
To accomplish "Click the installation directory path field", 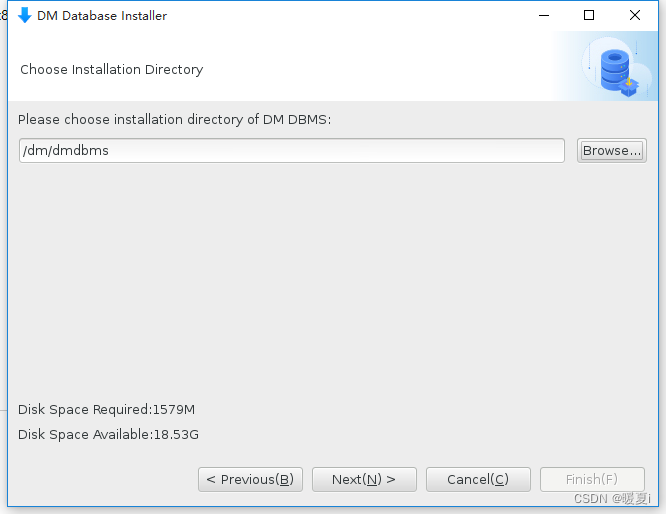I will [x=292, y=150].
